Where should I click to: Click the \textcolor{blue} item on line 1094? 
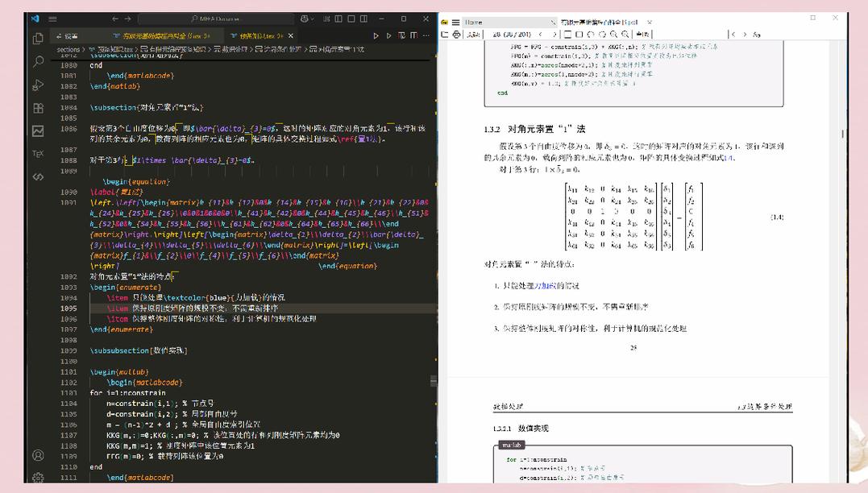click(195, 298)
